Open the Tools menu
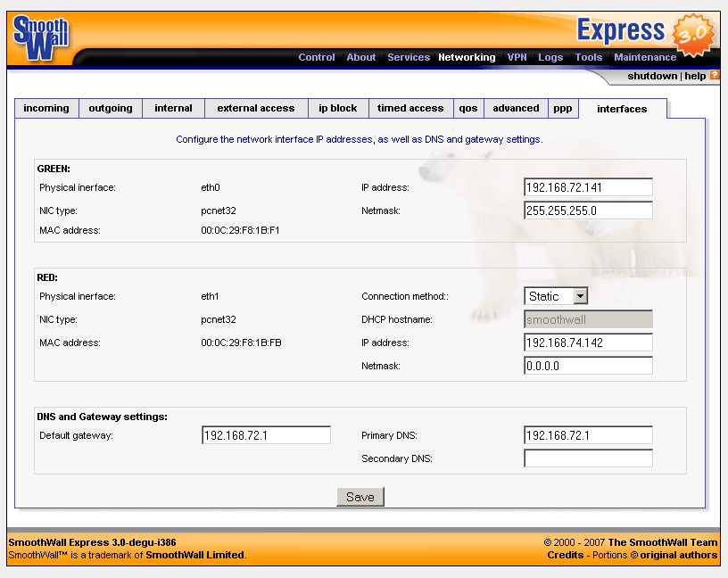Screen dimensions: 728x578 pyautogui.click(x=588, y=57)
